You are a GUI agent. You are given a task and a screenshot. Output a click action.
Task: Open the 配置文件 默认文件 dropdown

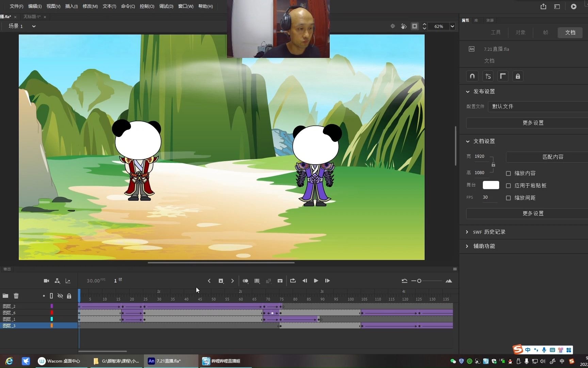click(x=538, y=107)
